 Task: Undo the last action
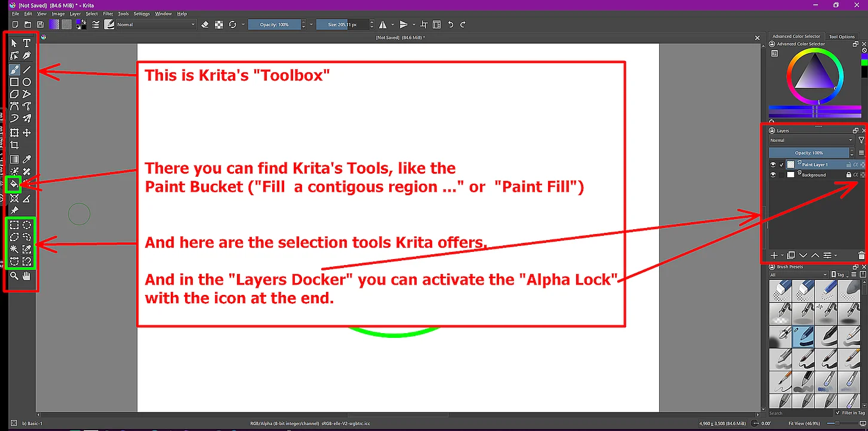[x=451, y=24]
